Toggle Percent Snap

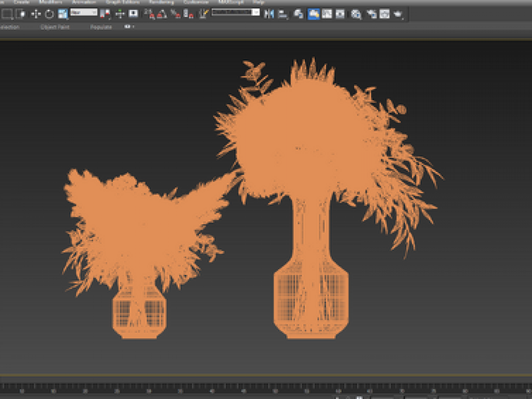click(176, 14)
